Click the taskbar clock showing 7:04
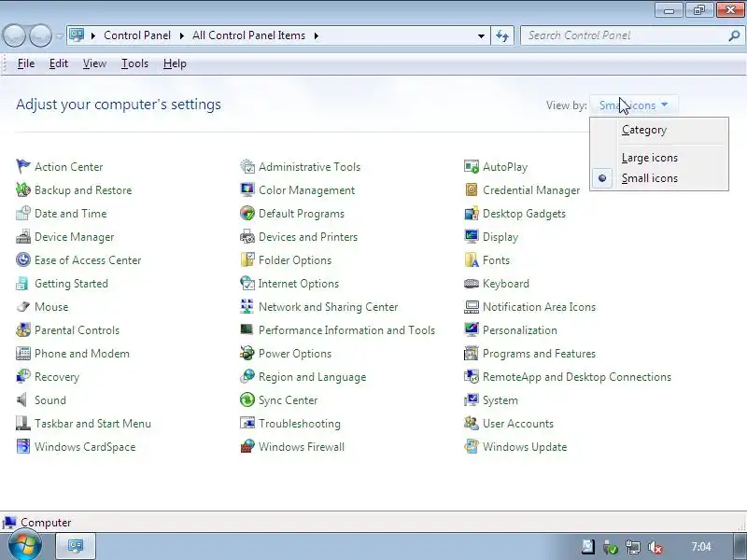This screenshot has width=747, height=560. click(x=701, y=546)
